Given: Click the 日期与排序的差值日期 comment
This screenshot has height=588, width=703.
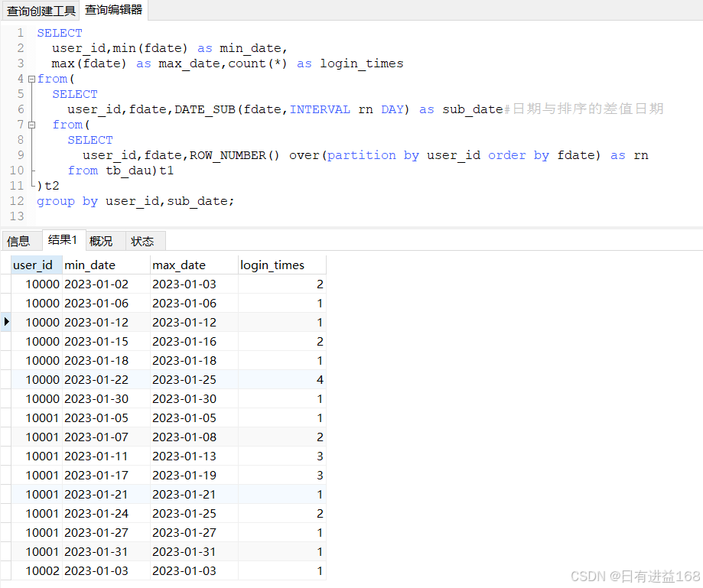Looking at the screenshot, I should (x=587, y=109).
